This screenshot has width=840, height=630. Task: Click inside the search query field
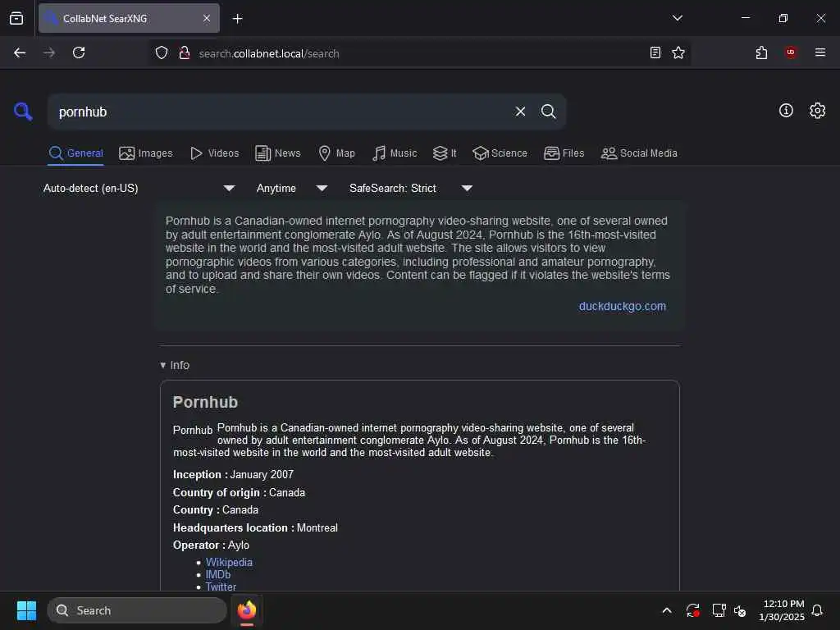point(281,112)
